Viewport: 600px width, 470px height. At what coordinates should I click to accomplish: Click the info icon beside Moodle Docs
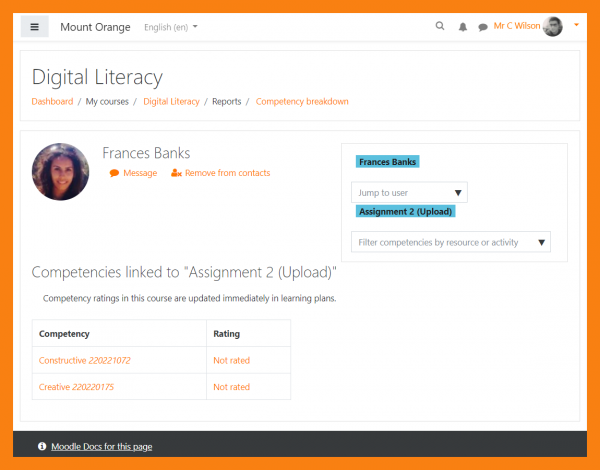tap(42, 446)
